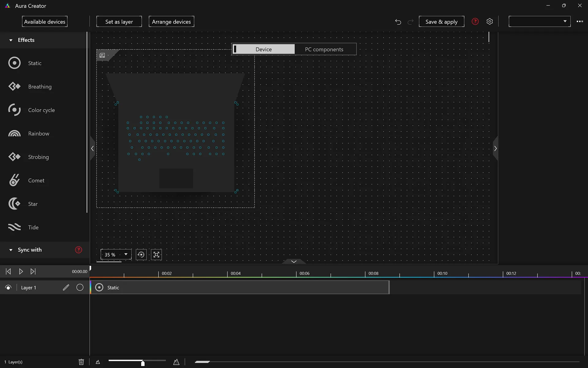This screenshot has width=588, height=368.
Task: Click the fit-to-screen canvas icon
Action: pyautogui.click(x=156, y=255)
